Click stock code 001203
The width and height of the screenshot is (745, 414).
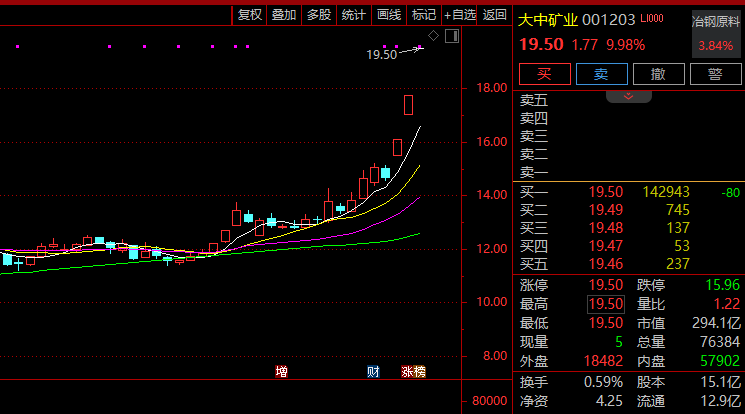(x=609, y=20)
